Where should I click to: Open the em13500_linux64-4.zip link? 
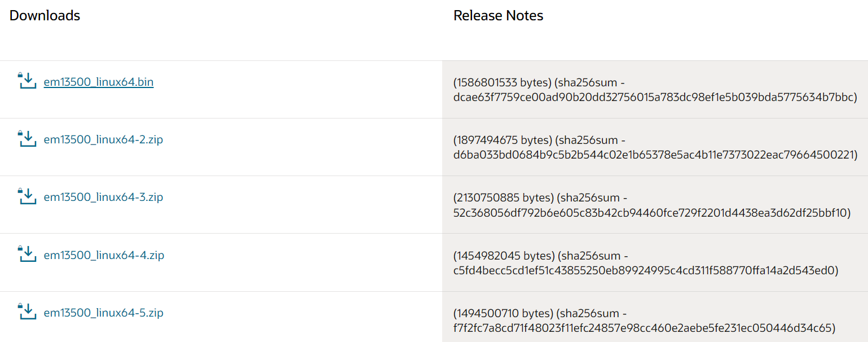point(104,256)
